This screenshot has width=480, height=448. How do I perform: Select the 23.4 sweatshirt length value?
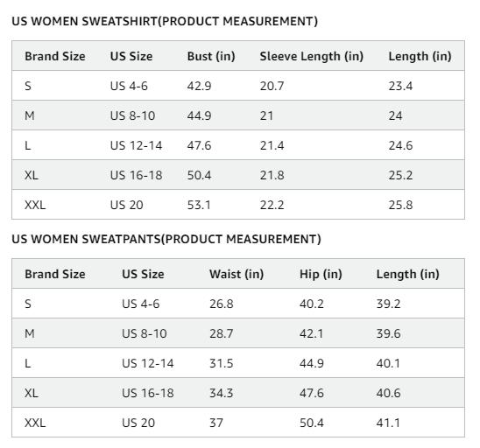click(x=400, y=86)
